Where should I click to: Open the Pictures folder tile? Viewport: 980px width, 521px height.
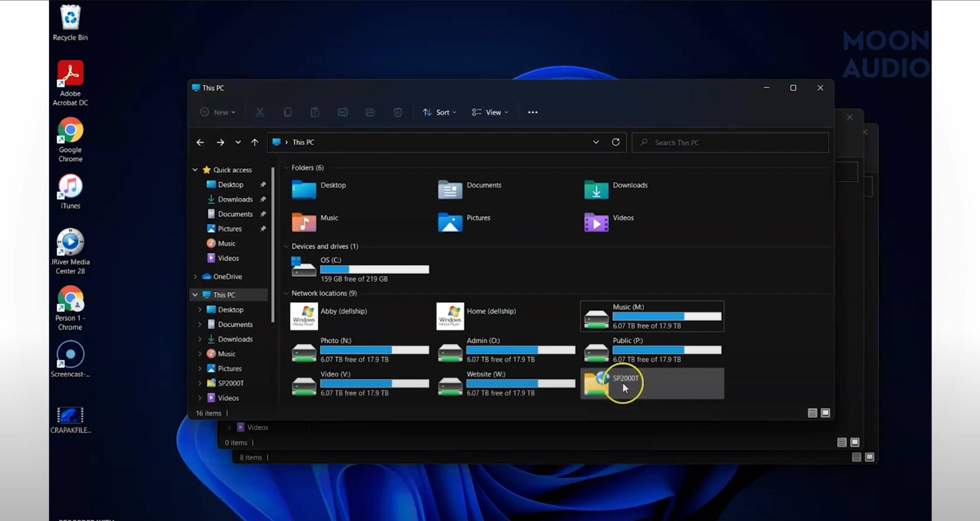coord(464,222)
